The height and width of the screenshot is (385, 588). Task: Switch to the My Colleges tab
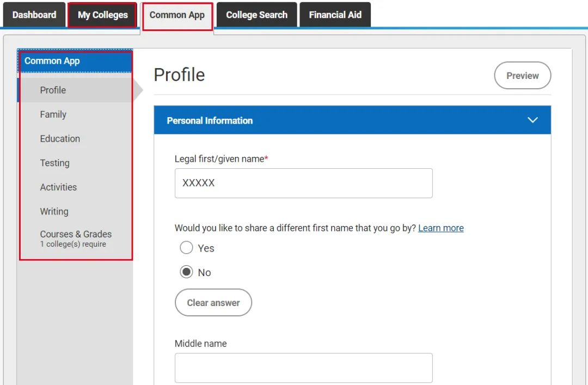coord(102,15)
